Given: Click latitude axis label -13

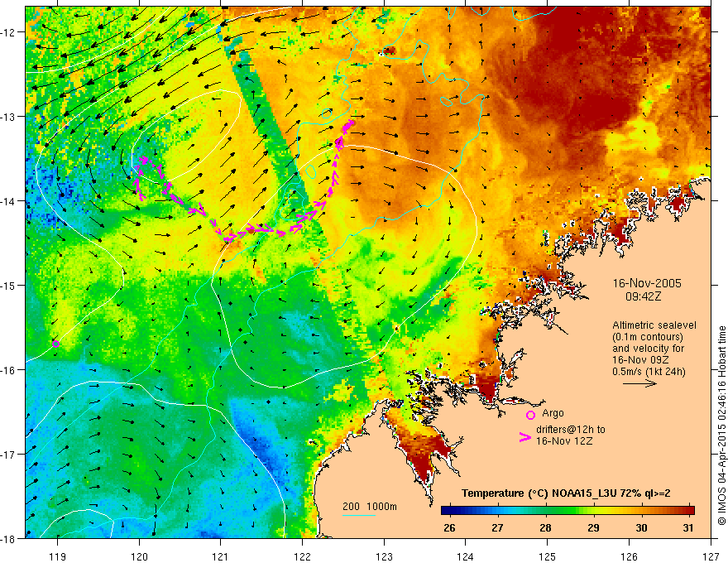Looking at the screenshot, I should [8, 117].
